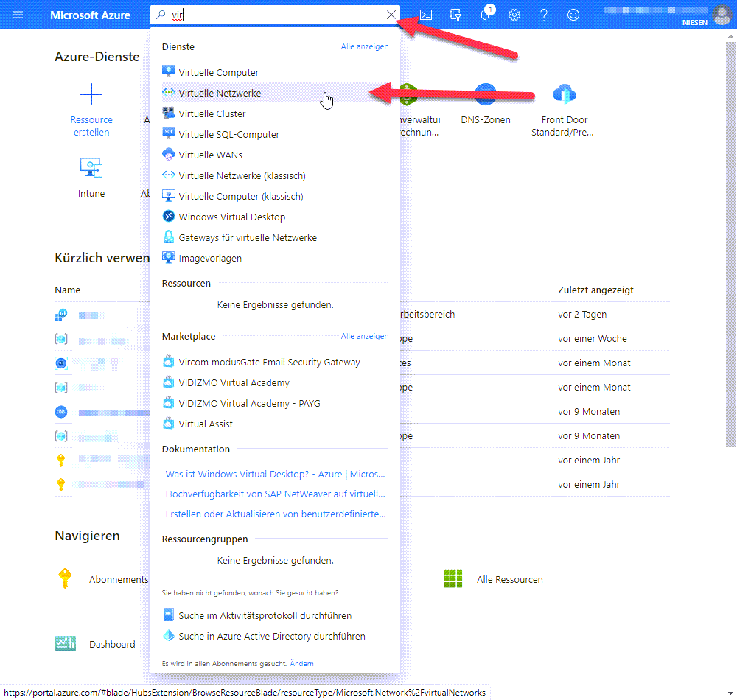
Task: Click the Zuletzt angezeigt column header
Action: [595, 290]
